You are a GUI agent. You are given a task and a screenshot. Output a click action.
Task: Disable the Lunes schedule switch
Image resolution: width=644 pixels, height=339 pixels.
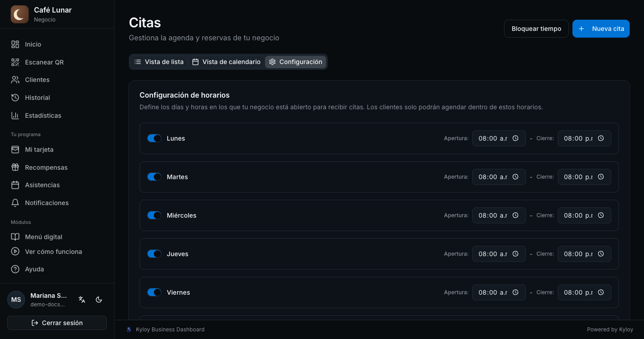154,138
